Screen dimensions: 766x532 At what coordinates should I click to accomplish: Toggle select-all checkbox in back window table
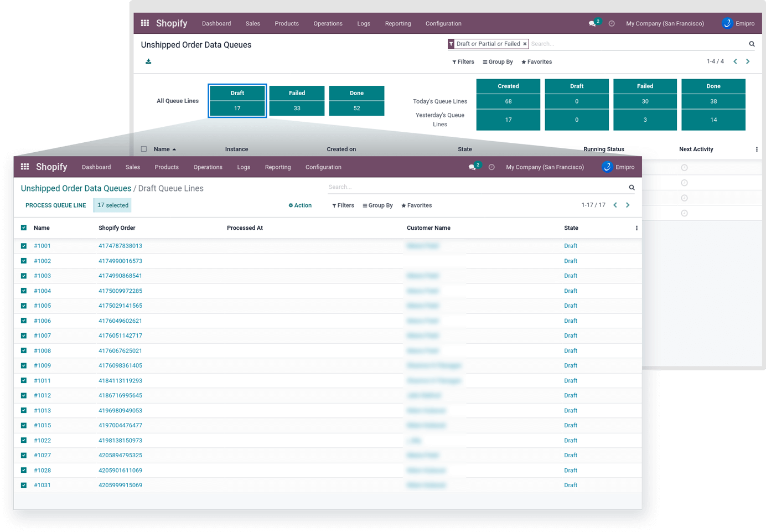point(144,149)
